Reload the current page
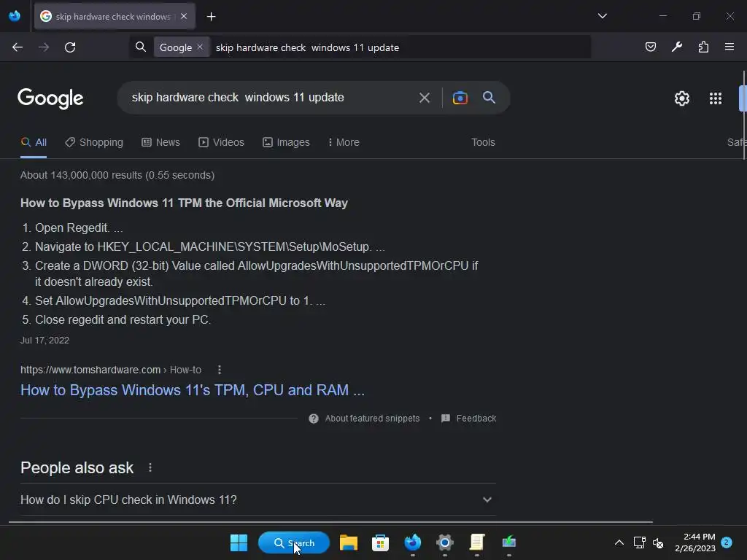The width and height of the screenshot is (747, 560). pyautogui.click(x=70, y=47)
